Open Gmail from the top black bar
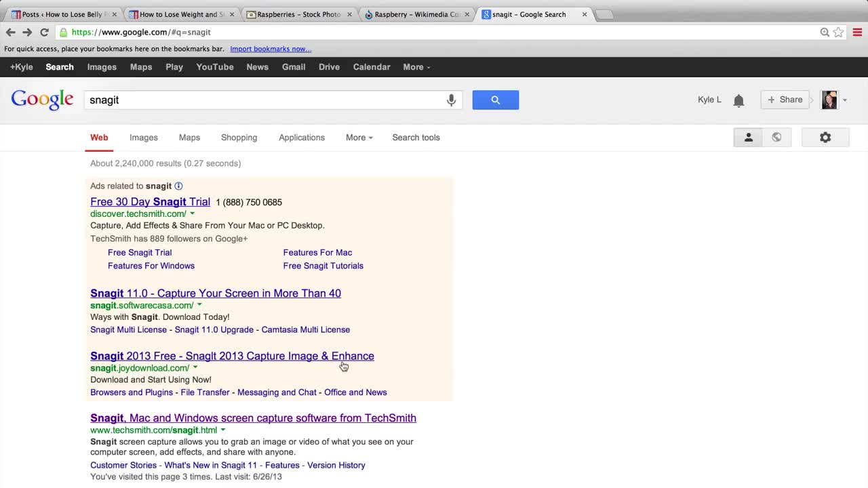This screenshot has width=868, height=488. click(x=294, y=67)
